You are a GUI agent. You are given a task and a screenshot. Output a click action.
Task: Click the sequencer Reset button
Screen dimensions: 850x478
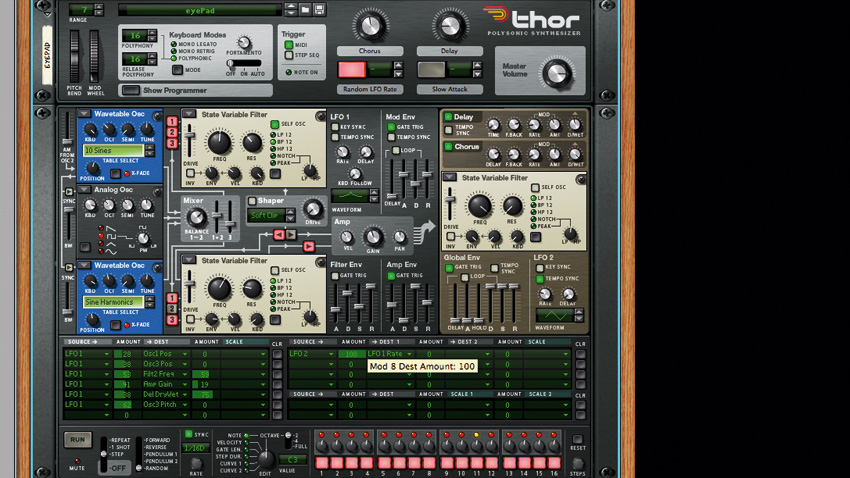point(578,440)
